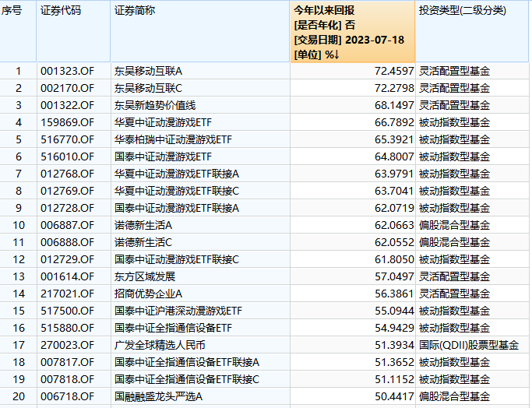
Task: Select return value 64.8007
Action: tap(394, 157)
